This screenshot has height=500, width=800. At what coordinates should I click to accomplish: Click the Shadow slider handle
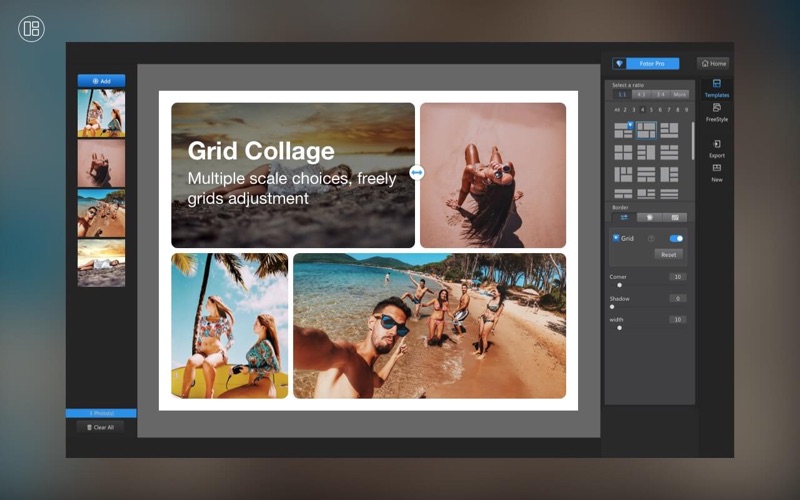(612, 307)
